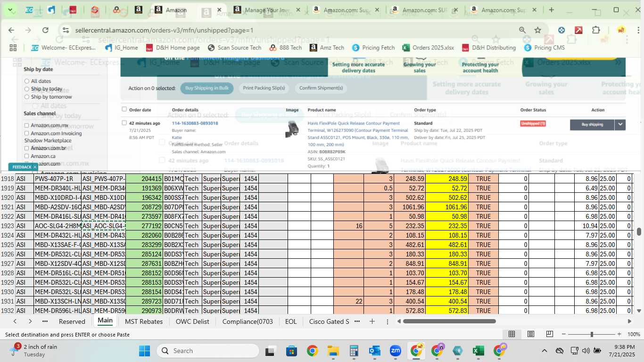Add a new sheet in Excel
Viewport: 644px width, 362px height.
372,321
